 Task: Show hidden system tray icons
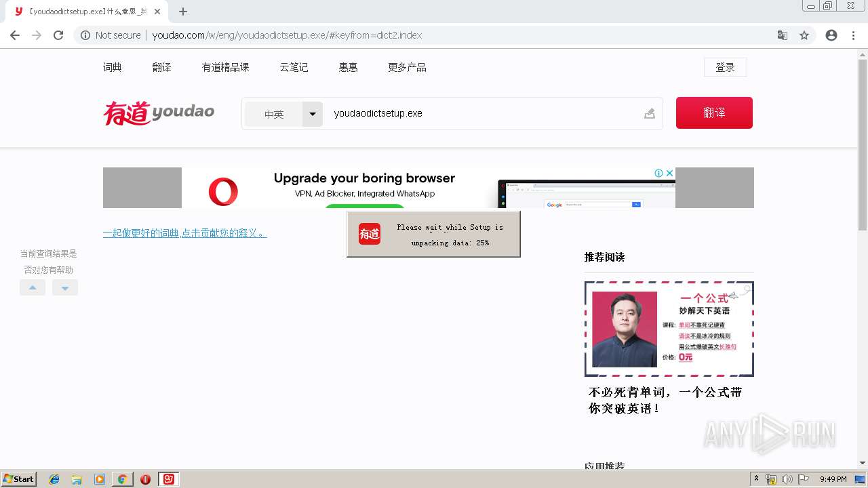click(x=756, y=479)
